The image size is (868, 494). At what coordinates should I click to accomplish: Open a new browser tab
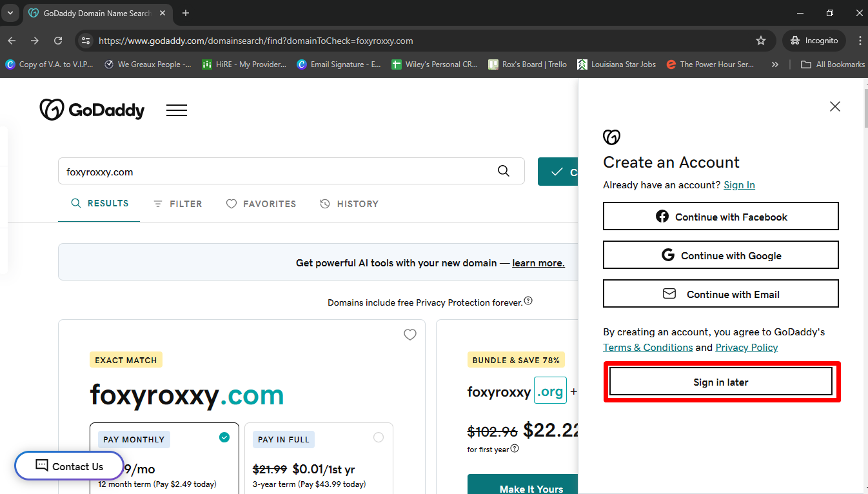tap(186, 13)
